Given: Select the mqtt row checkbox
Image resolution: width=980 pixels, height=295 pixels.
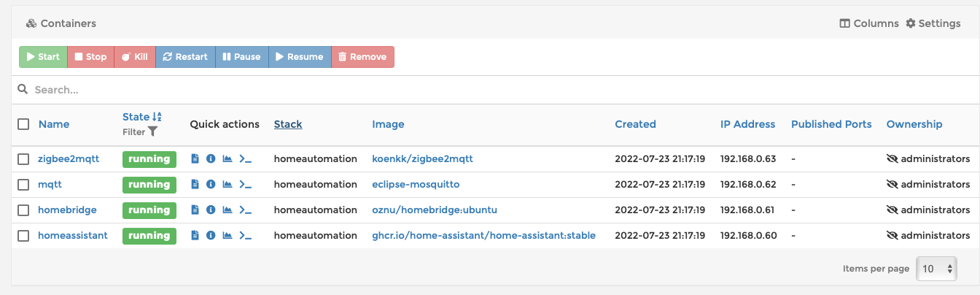Looking at the screenshot, I should coord(23,185).
